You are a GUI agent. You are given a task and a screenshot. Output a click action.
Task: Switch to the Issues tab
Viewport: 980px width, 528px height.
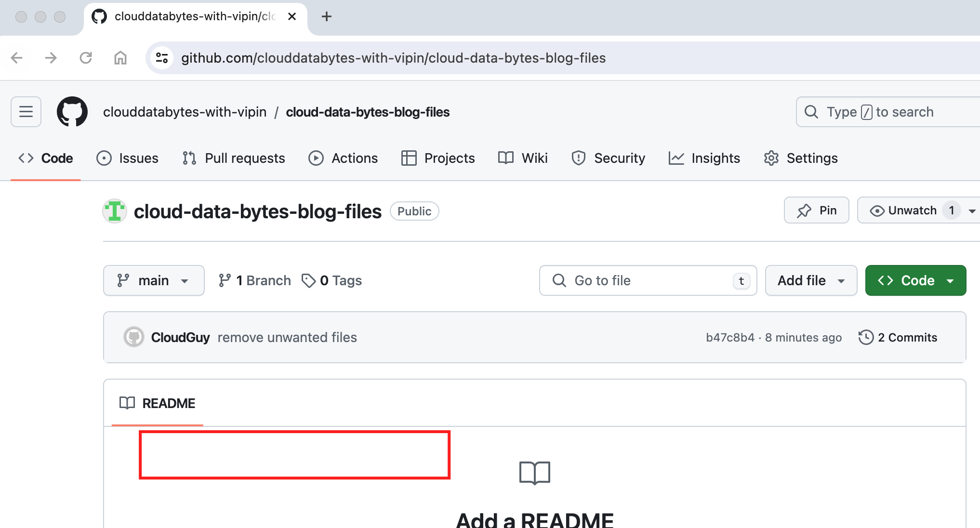(x=128, y=158)
